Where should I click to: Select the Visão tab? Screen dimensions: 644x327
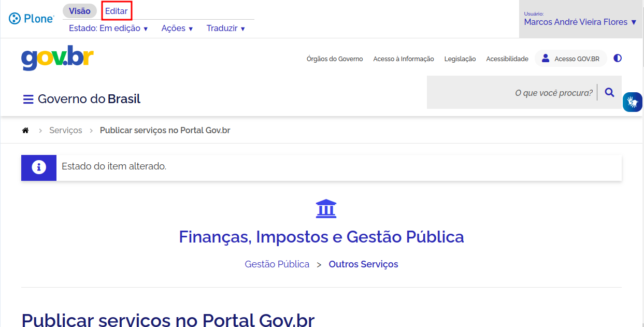(79, 11)
